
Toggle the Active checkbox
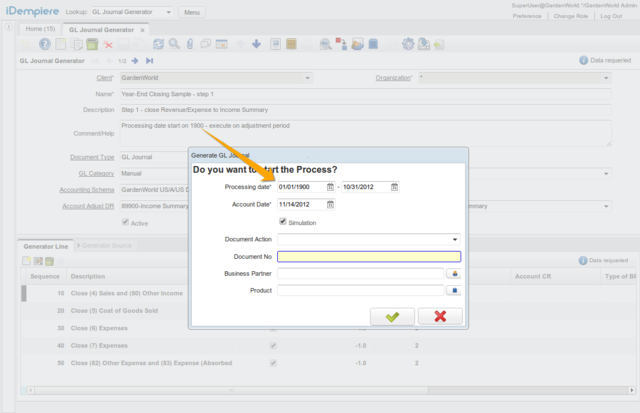125,223
